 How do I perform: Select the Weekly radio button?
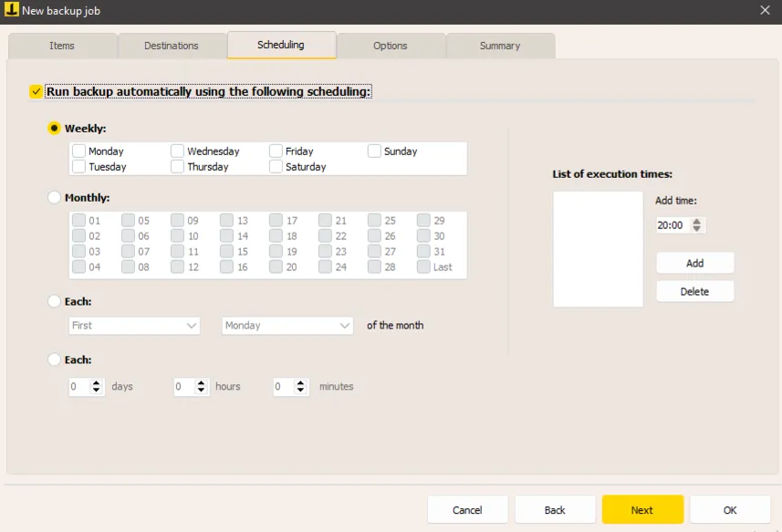point(54,128)
